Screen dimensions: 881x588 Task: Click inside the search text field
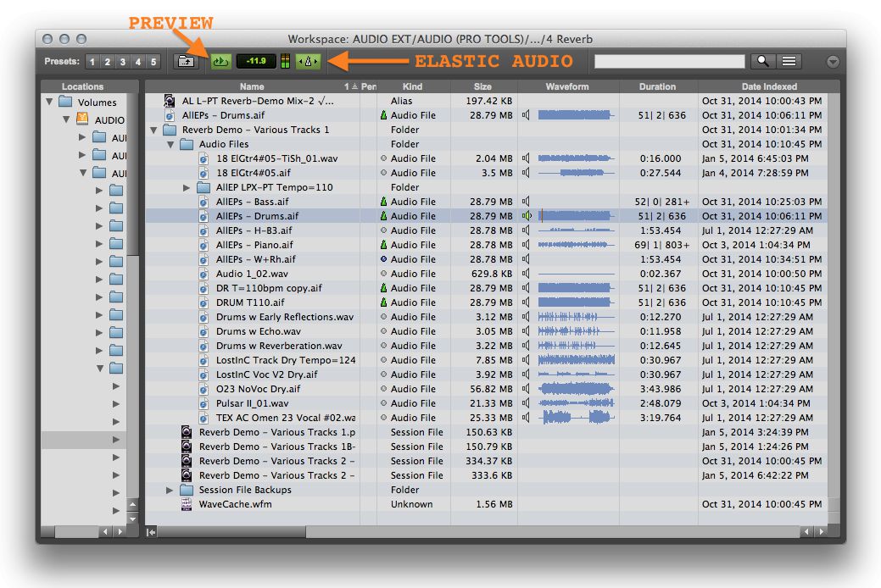point(669,61)
